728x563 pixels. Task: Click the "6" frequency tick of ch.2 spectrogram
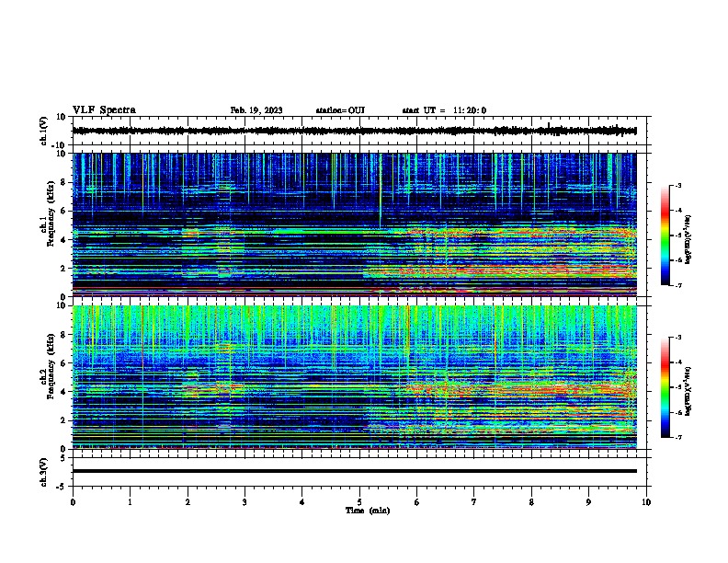click(63, 363)
